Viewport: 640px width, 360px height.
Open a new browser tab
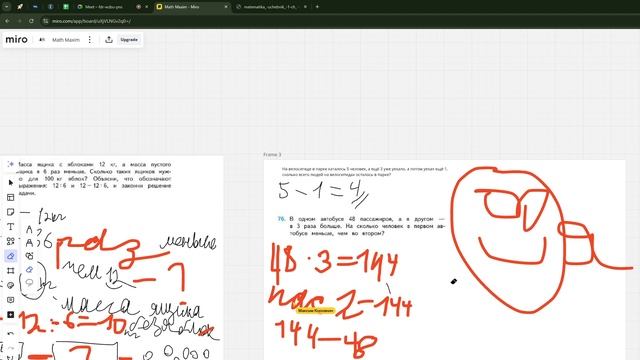pyautogui.click(x=317, y=7)
